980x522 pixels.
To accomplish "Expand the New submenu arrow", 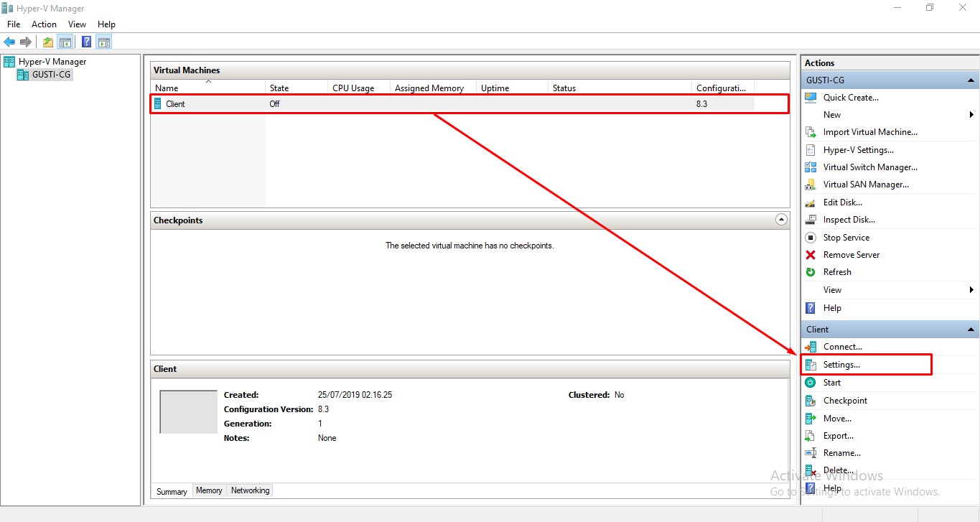I will coord(971,115).
